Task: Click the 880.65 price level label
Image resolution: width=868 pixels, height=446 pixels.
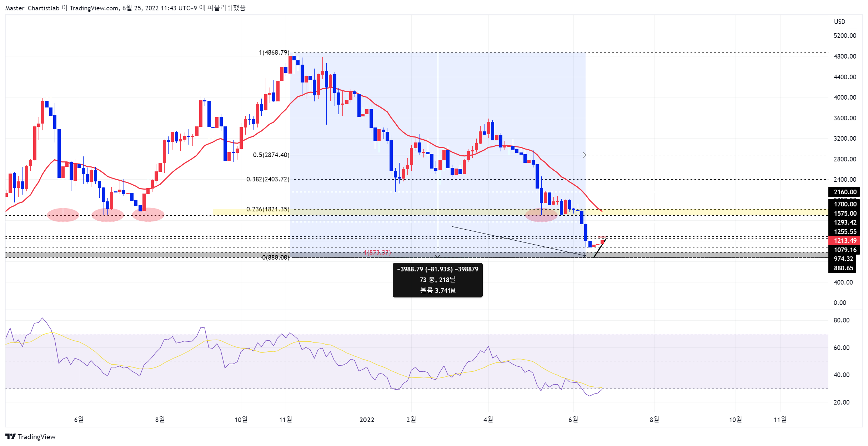Action: point(842,268)
